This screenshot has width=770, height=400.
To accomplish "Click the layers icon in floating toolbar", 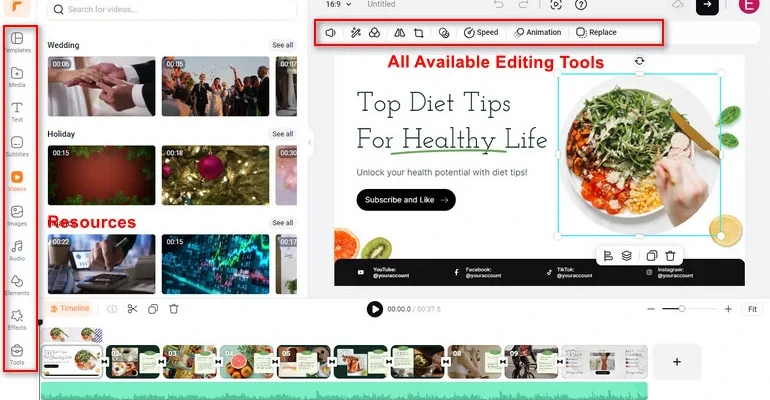I will click(627, 256).
